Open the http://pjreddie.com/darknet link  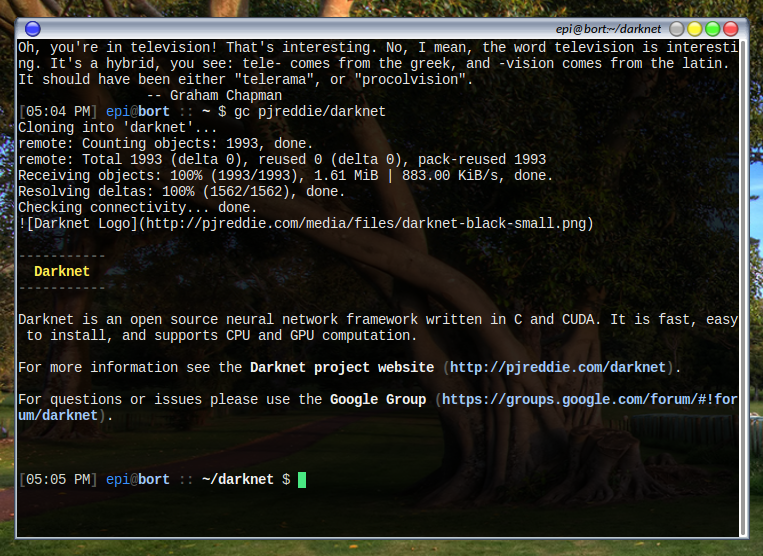pos(558,367)
